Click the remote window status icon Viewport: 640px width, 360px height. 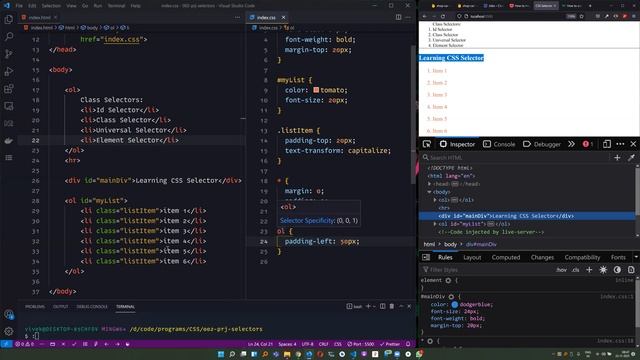click(6, 344)
